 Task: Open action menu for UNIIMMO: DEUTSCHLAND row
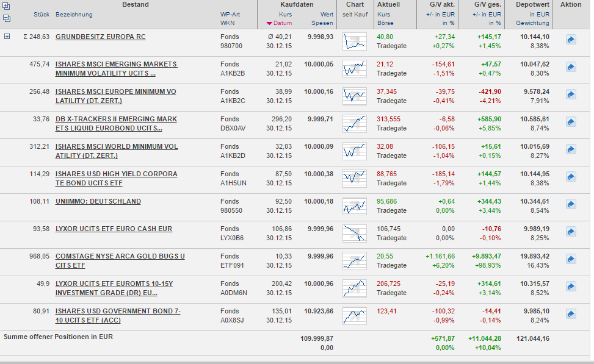point(571,204)
